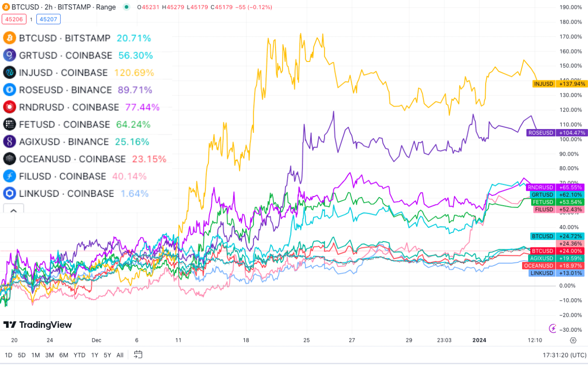
Task: Switch to the YTD range tab
Action: click(x=79, y=355)
